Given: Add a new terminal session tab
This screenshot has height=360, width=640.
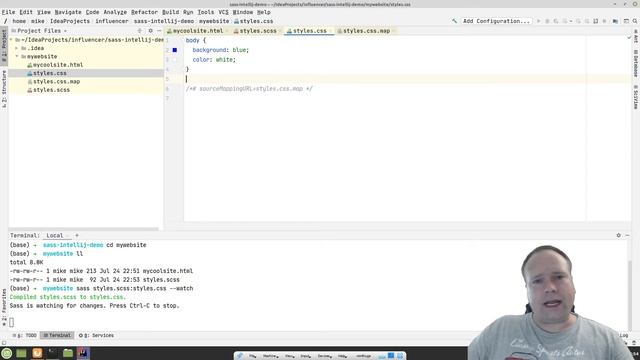Looking at the screenshot, I should click(76, 236).
